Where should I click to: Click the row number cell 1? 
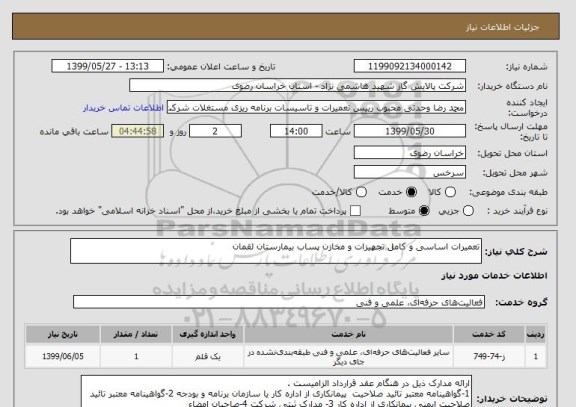coord(536,356)
